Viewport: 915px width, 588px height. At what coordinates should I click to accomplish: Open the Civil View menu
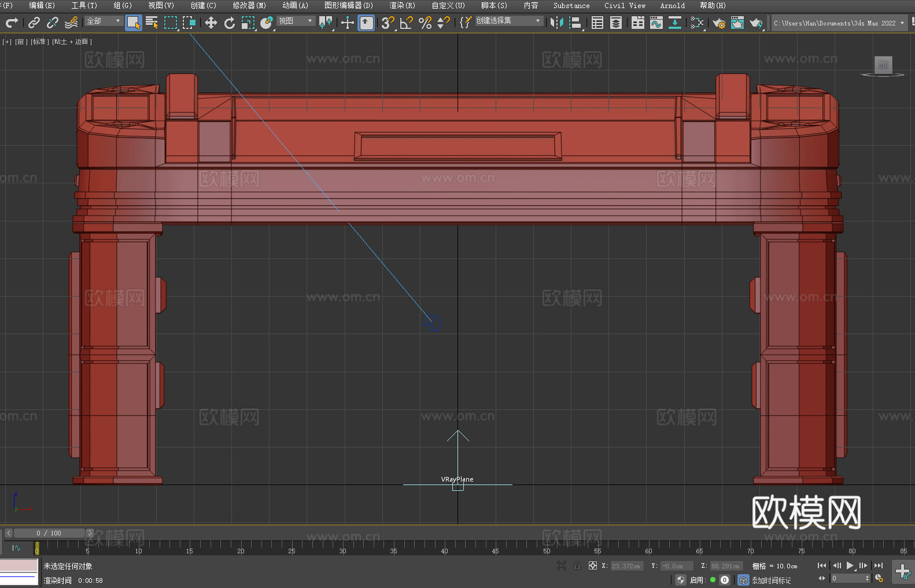click(625, 5)
